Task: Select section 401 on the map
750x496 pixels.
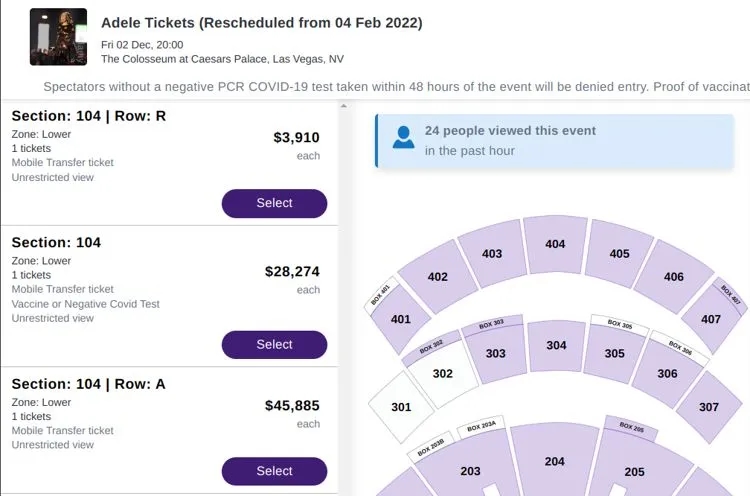Action: pos(401,320)
